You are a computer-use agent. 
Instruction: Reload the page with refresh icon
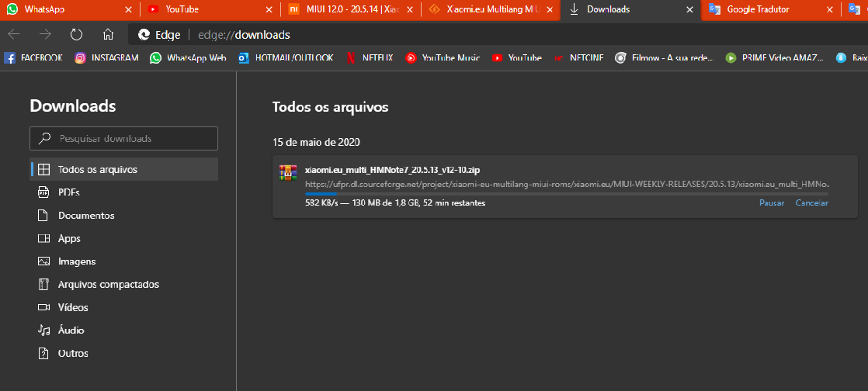click(x=76, y=35)
